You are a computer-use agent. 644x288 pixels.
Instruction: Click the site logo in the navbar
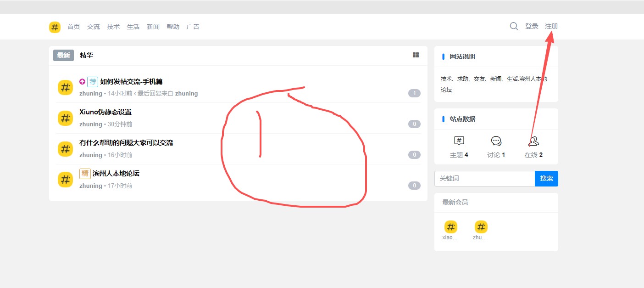click(55, 27)
